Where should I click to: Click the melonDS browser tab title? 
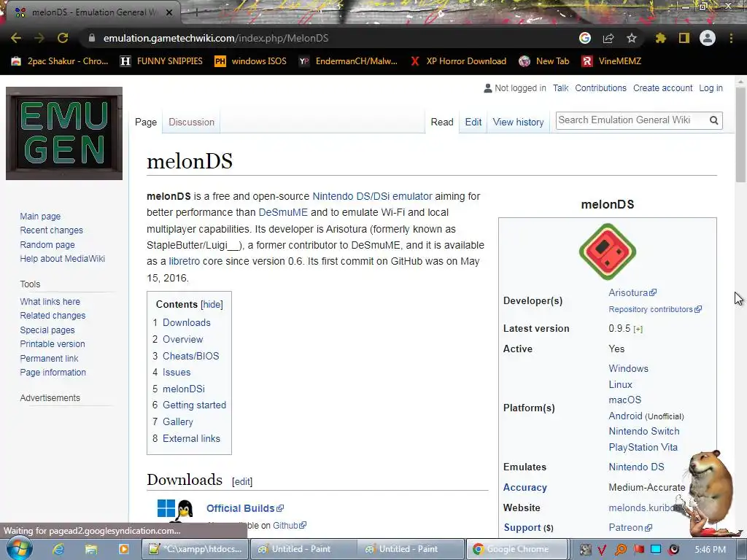[x=95, y=12]
